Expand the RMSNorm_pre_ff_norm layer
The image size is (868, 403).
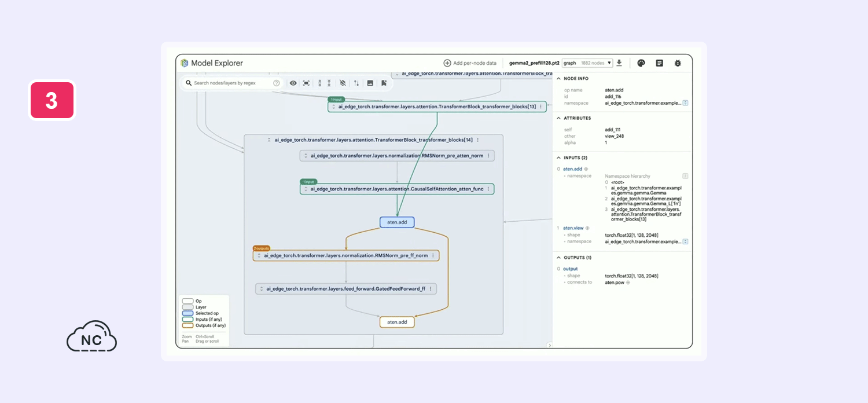[x=259, y=255]
